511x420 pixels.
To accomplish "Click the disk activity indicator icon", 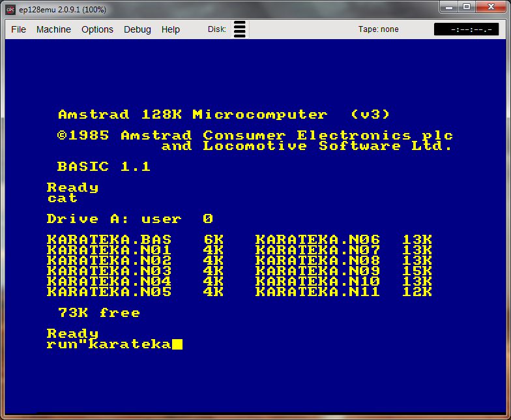I will [x=240, y=29].
